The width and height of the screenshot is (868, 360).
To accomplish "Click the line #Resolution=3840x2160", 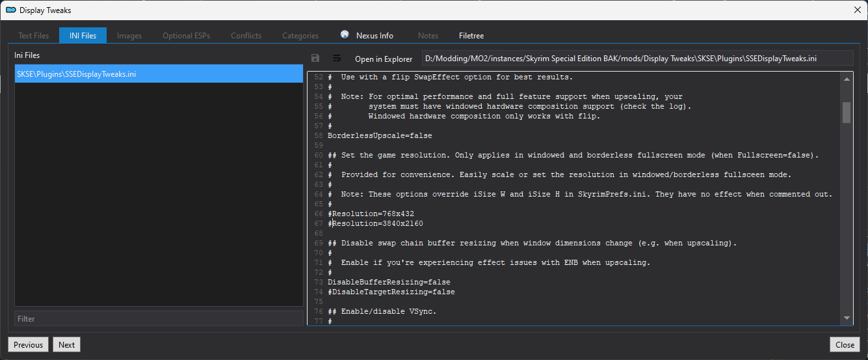I will click(x=375, y=223).
